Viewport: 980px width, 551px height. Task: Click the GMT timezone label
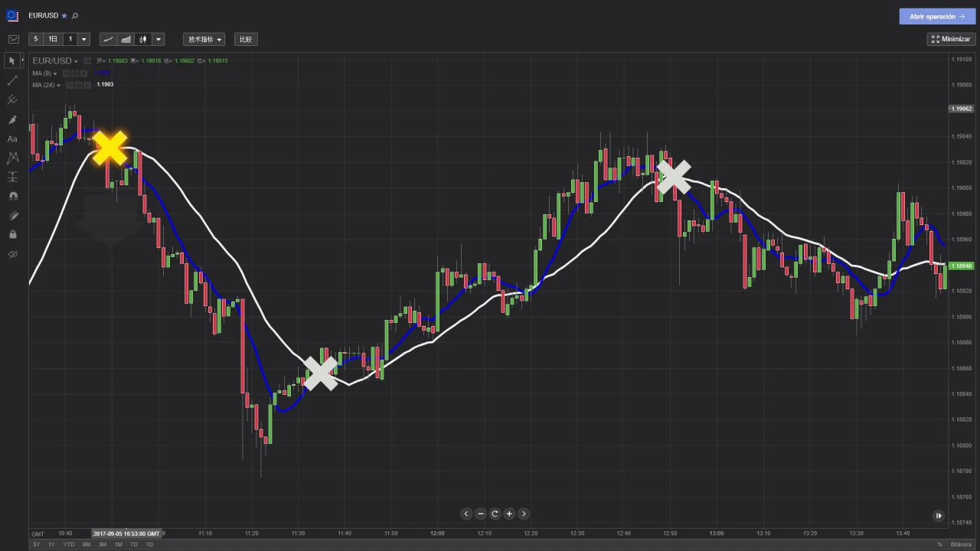(38, 533)
